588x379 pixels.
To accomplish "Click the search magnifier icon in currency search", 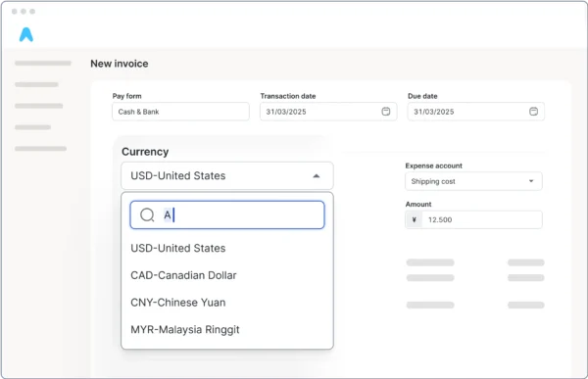I will point(147,215).
